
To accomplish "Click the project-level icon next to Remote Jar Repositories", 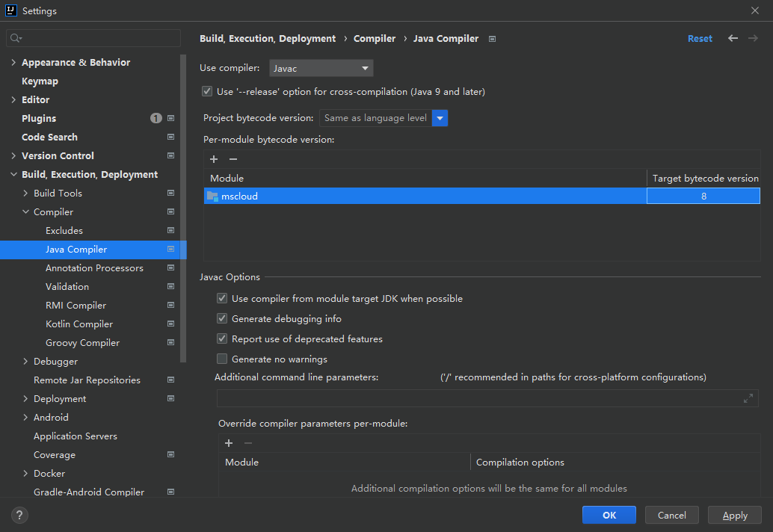I will (170, 380).
